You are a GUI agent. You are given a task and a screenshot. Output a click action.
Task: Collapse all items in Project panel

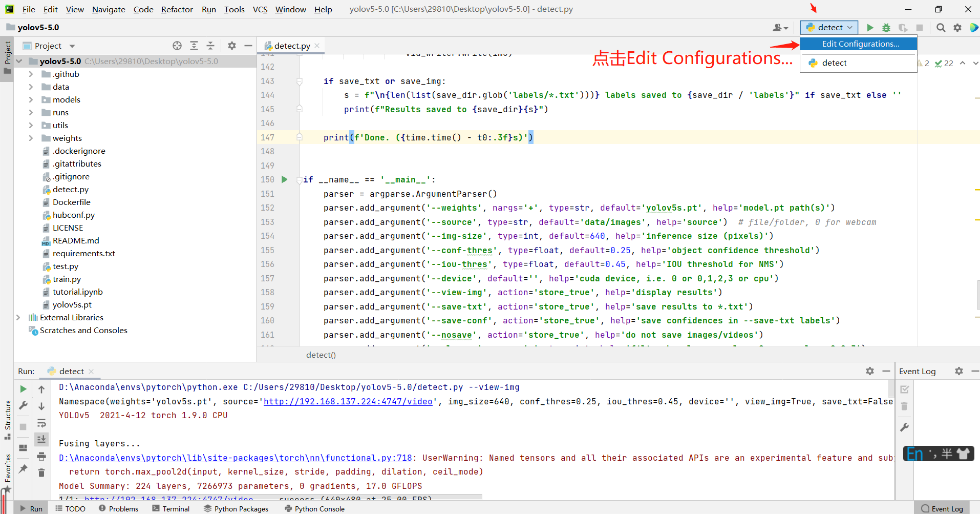(x=210, y=46)
